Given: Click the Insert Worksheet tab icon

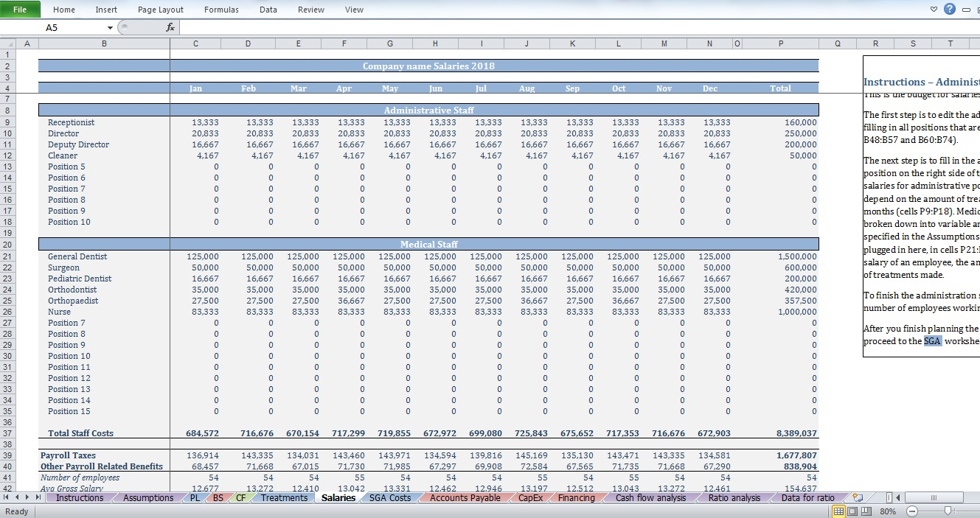Looking at the screenshot, I should (x=858, y=497).
